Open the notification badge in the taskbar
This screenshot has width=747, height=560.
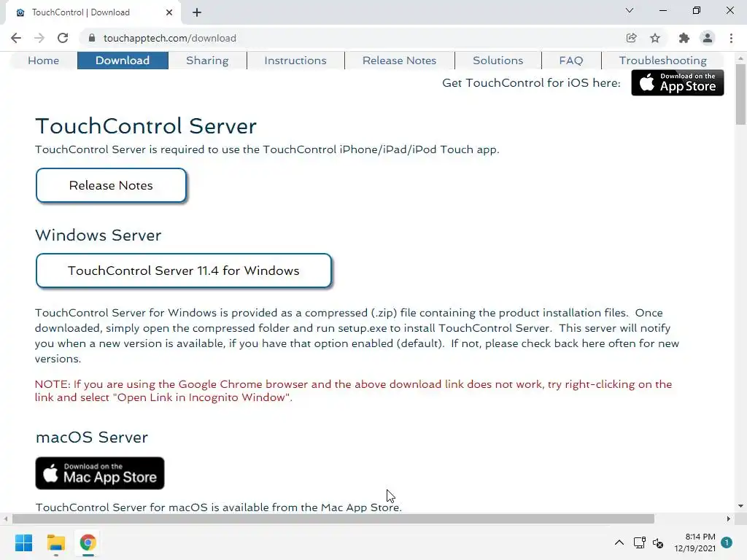727,542
